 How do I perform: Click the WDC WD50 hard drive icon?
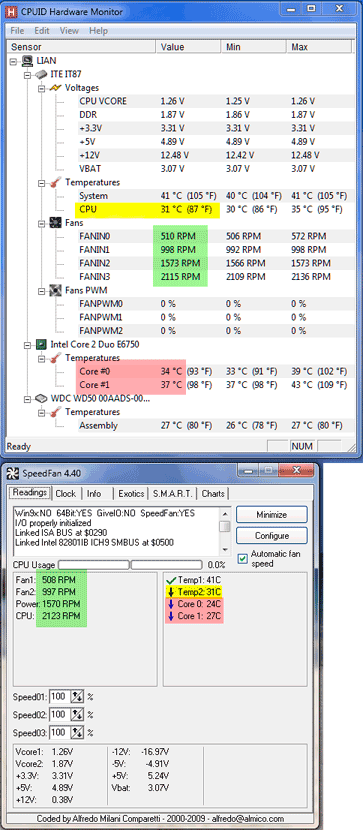coord(42,398)
